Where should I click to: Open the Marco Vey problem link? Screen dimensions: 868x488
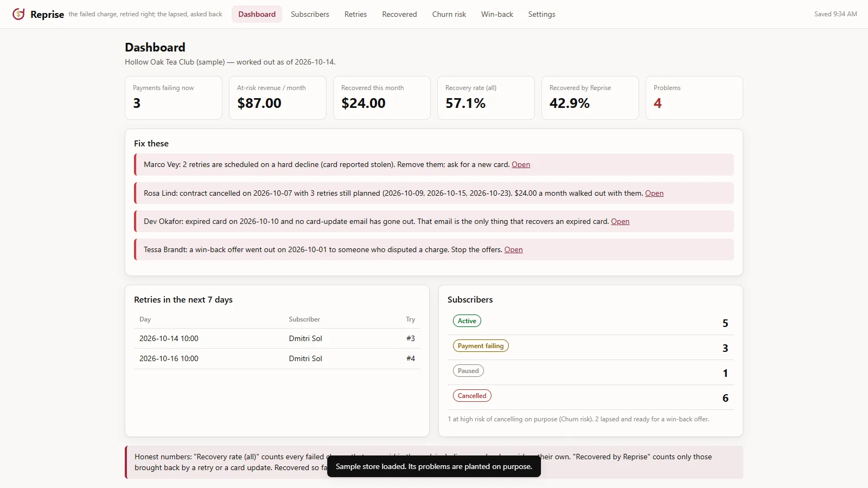tap(521, 164)
